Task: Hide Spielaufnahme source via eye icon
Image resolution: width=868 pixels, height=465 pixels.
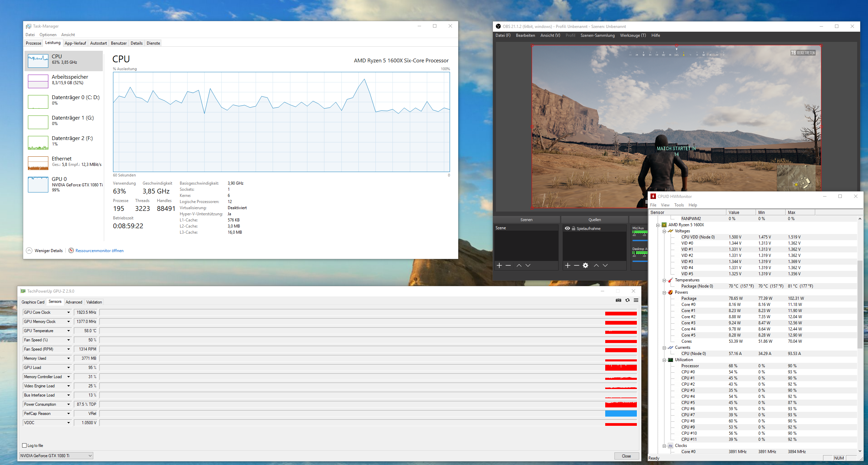Action: 567,229
